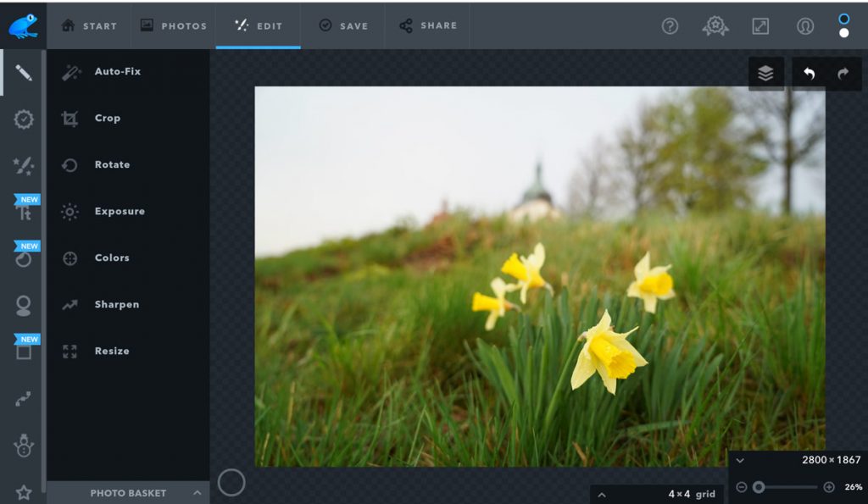The width and height of the screenshot is (868, 504).
Task: Click the layers stack icon
Action: (765, 74)
